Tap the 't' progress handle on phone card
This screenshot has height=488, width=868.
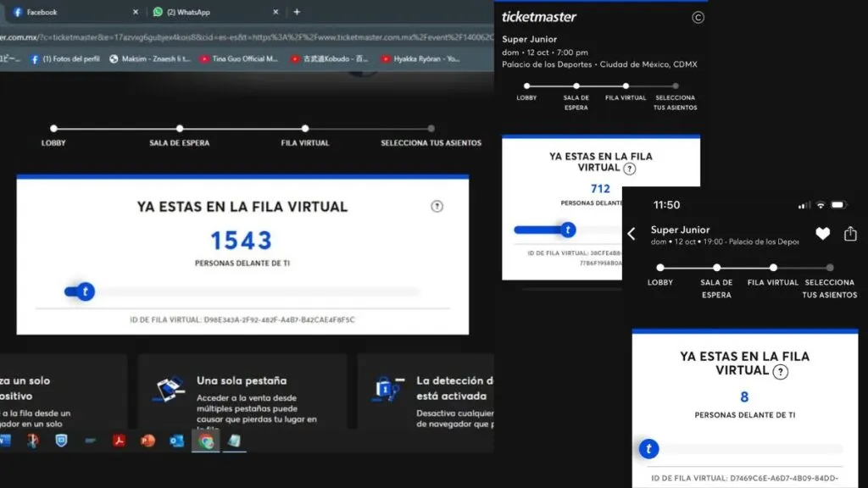648,449
